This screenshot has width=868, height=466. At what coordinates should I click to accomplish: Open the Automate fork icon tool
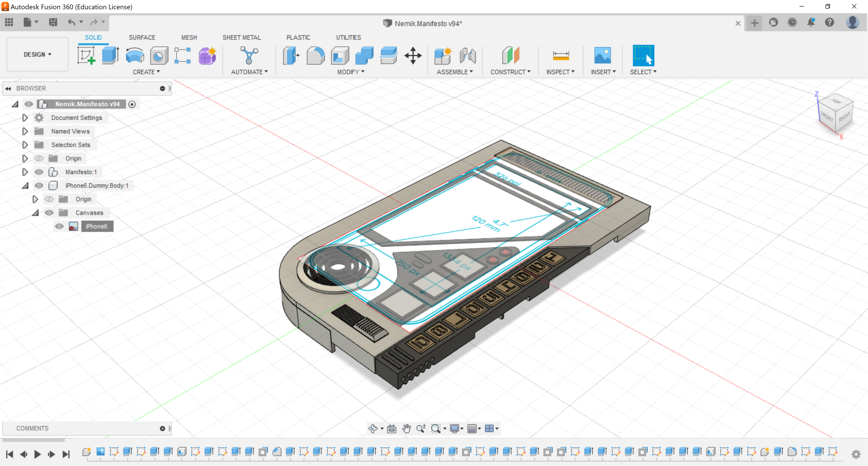[249, 56]
